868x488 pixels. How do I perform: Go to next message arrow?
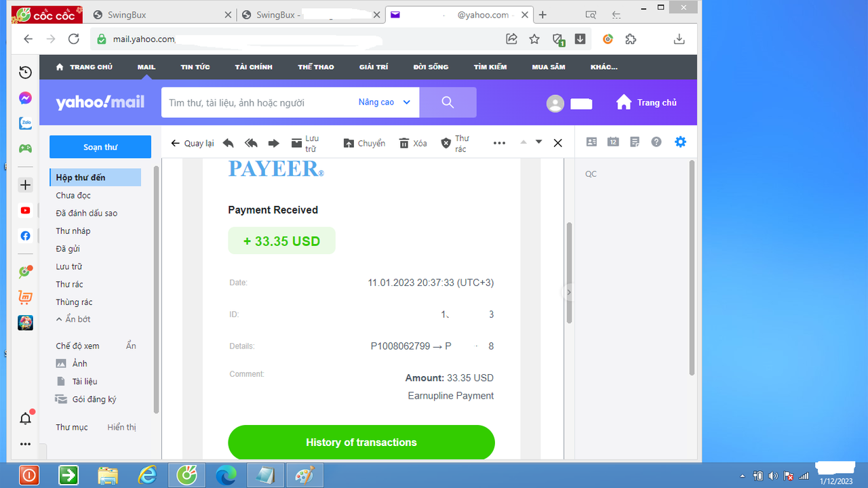point(539,142)
